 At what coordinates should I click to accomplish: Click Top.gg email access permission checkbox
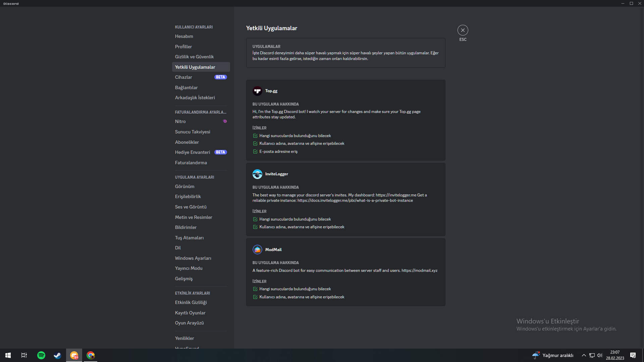point(255,152)
